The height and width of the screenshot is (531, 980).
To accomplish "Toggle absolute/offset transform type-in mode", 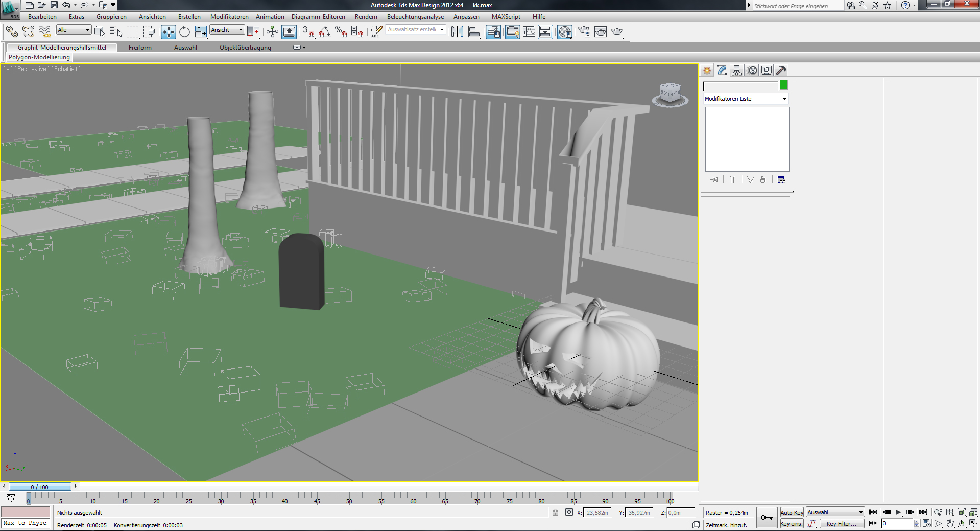I will (569, 512).
